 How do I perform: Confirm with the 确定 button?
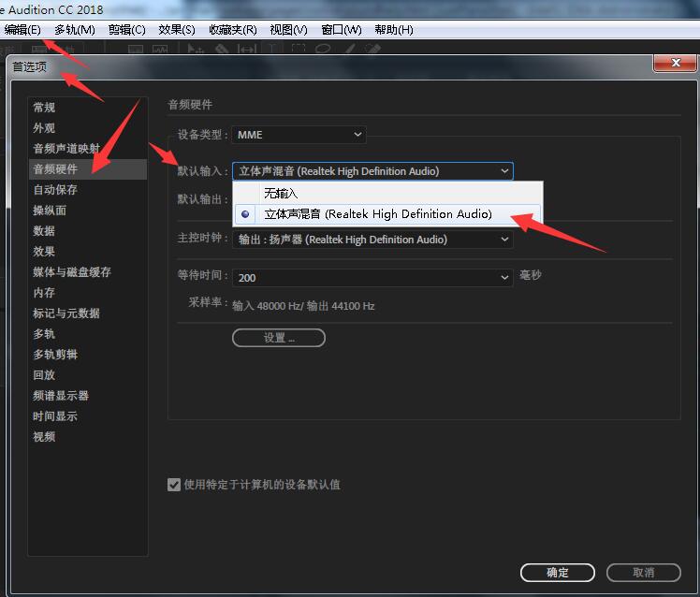pyautogui.click(x=558, y=572)
